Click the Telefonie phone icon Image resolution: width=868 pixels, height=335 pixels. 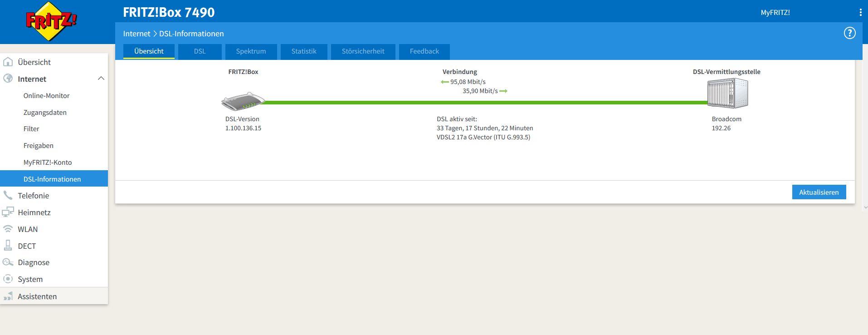(x=8, y=195)
